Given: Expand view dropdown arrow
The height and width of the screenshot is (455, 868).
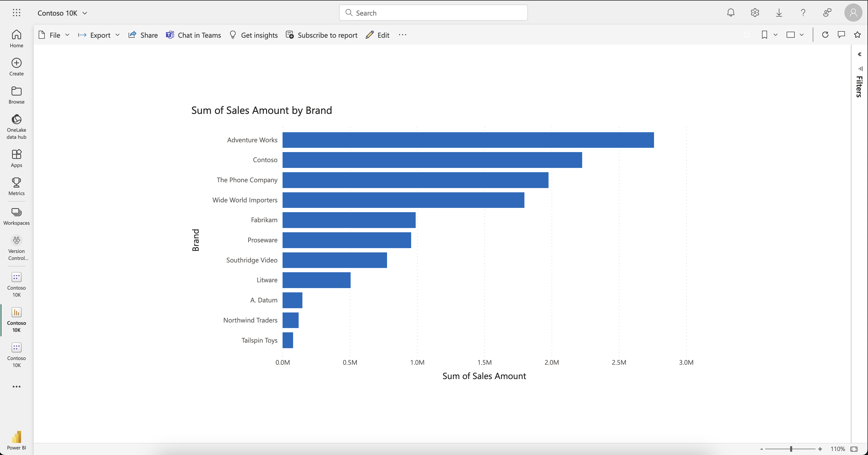Looking at the screenshot, I should coord(802,35).
